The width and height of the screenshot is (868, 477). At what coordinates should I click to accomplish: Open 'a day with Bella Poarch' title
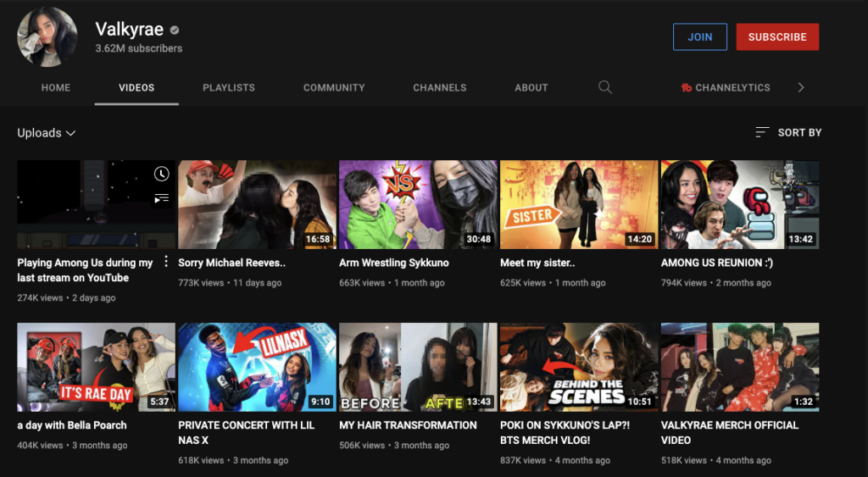[x=72, y=425]
